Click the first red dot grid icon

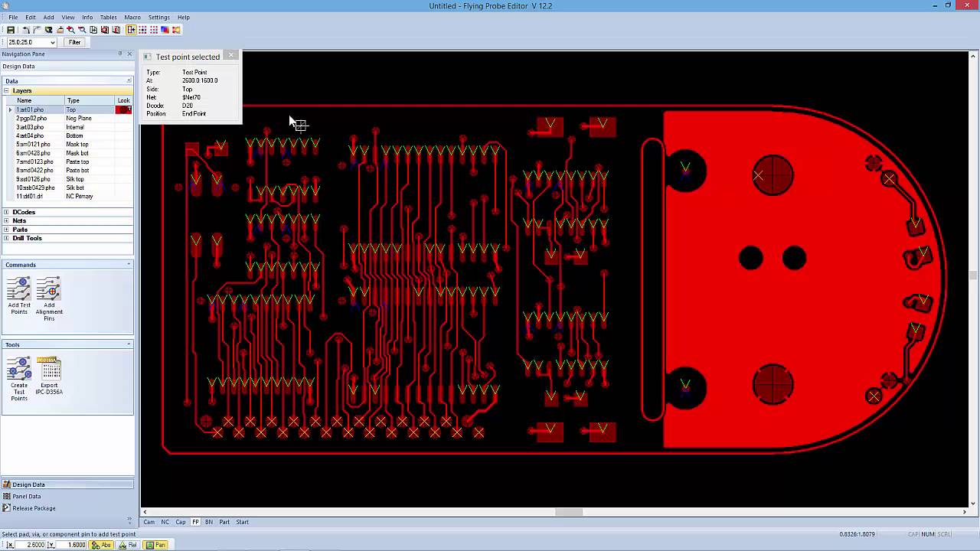[x=142, y=30]
